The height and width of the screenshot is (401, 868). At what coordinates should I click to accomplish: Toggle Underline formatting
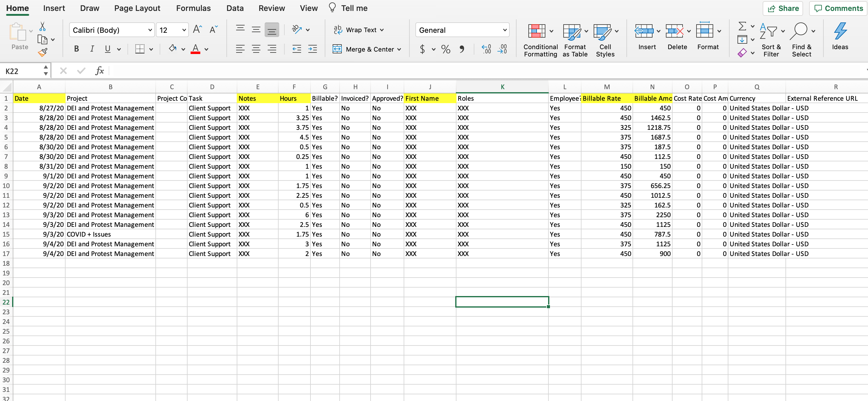(107, 49)
